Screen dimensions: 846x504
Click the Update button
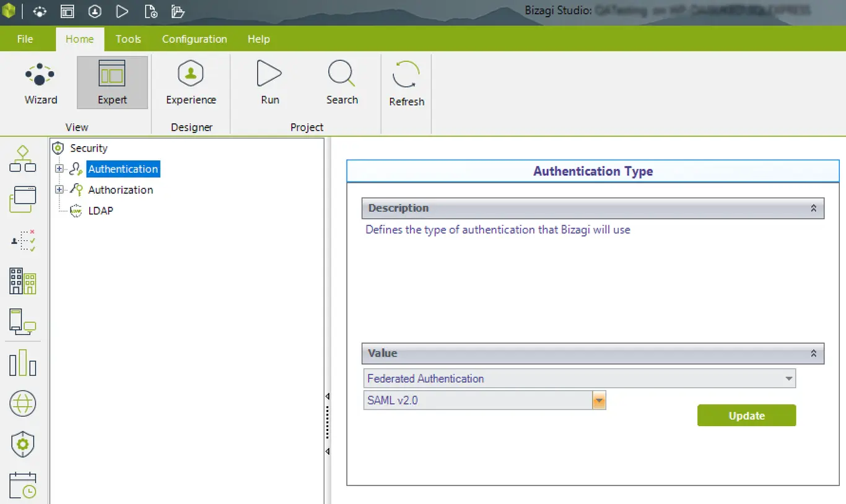(746, 415)
